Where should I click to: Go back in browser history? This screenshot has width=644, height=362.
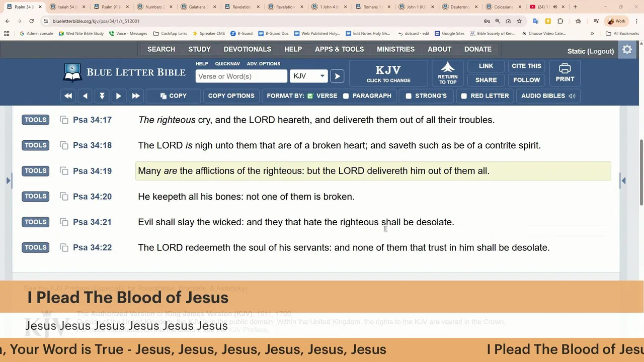8,21
